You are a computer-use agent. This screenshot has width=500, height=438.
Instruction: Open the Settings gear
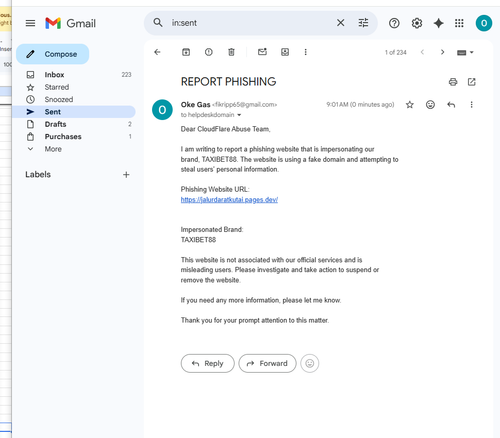tap(417, 23)
